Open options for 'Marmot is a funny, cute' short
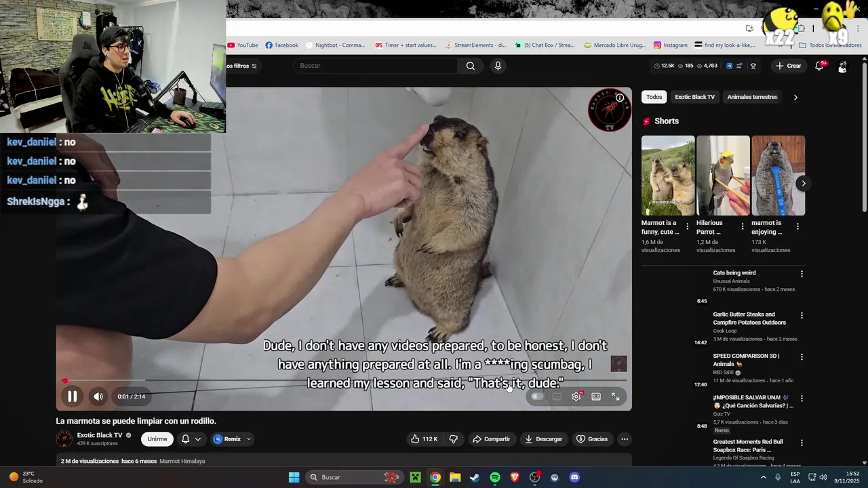 click(688, 226)
